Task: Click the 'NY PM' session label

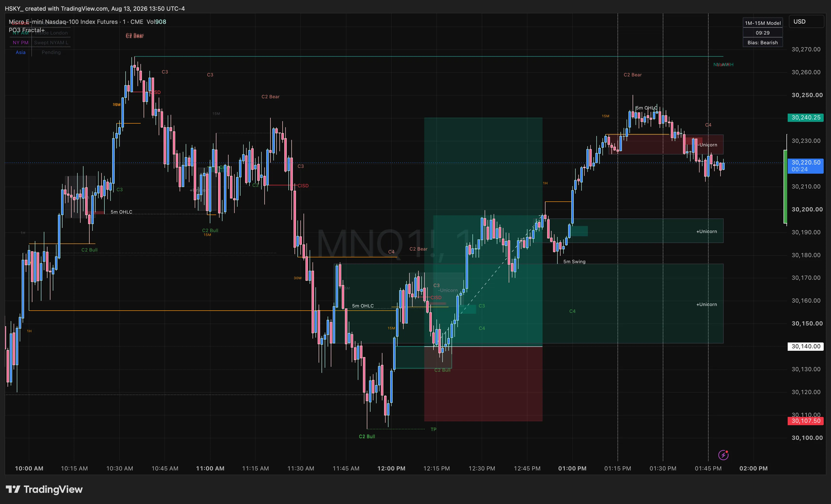Action: tap(21, 43)
